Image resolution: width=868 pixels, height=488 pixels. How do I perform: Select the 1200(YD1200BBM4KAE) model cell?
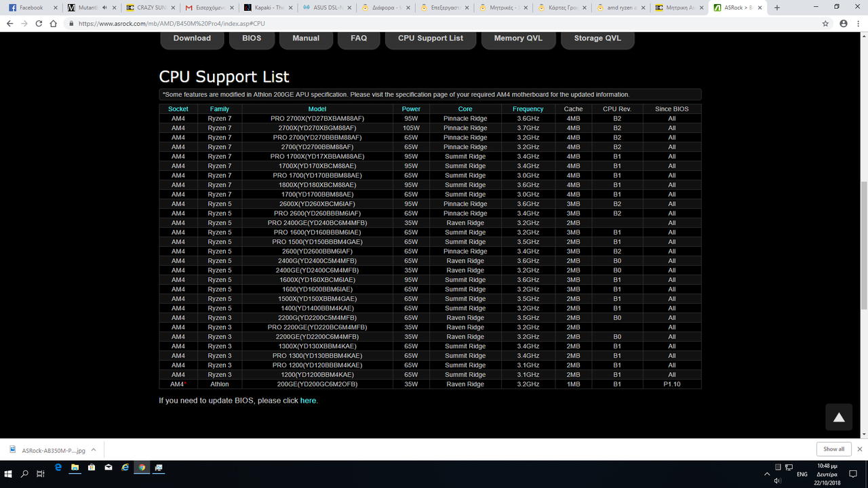pyautogui.click(x=317, y=375)
